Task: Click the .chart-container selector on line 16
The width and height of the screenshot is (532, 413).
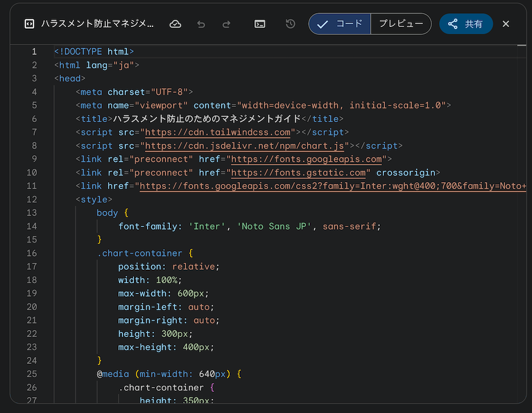Action: tap(140, 253)
